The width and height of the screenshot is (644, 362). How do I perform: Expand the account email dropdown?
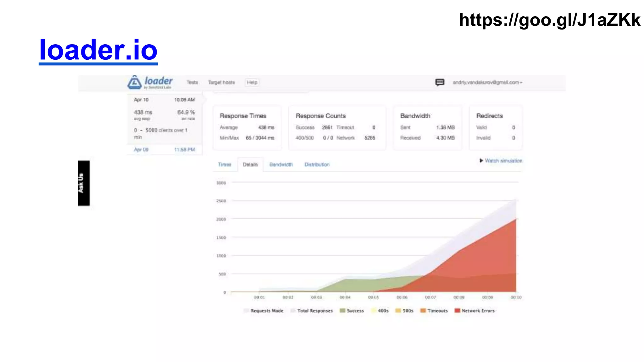pos(487,82)
